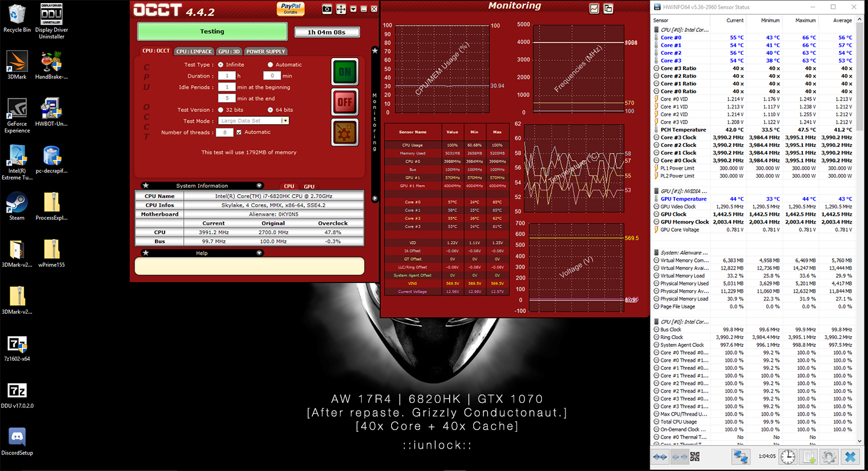Click the star above the Monitoring strip
This screenshot has height=471, width=868.
point(375,51)
